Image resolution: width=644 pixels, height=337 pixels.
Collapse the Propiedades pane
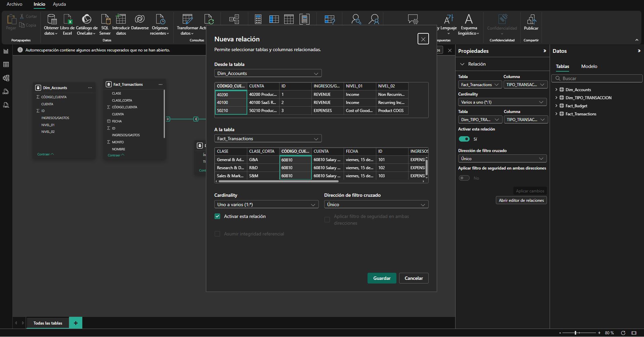[x=545, y=51]
